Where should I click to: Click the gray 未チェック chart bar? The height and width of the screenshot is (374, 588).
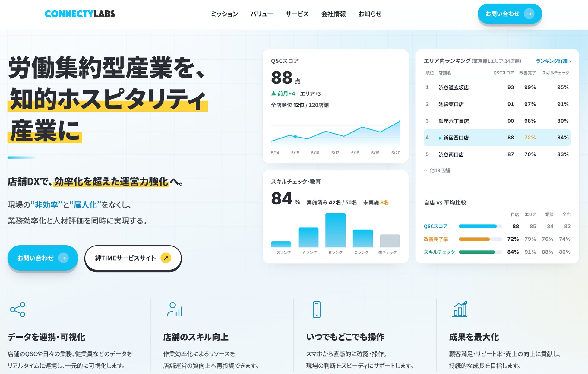click(x=390, y=241)
